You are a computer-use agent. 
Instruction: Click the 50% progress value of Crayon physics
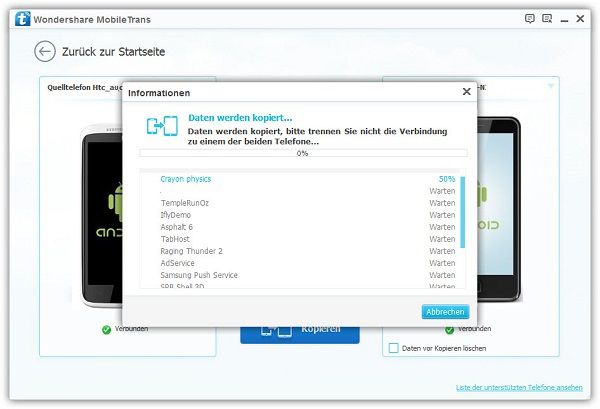click(447, 179)
